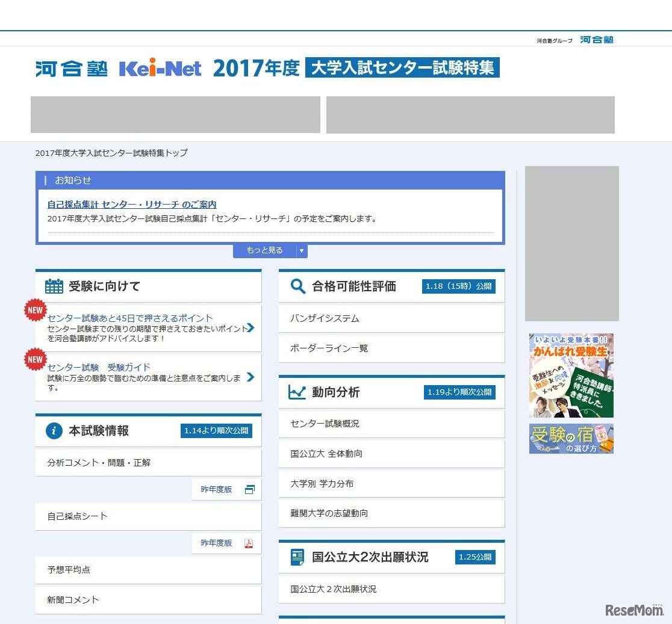The height and width of the screenshot is (624, 672).
Task: Click the NEW badge on センター試験 受験ガイド
Action: coord(35,359)
